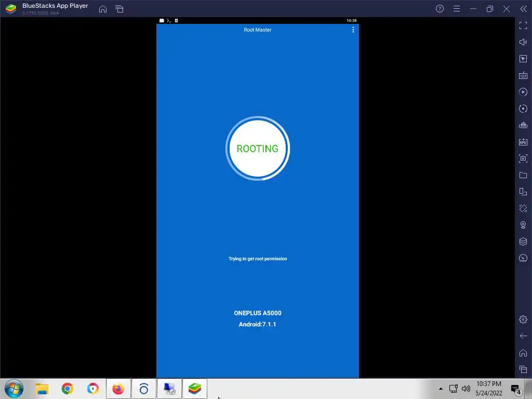The width and height of the screenshot is (532, 399).
Task: Open the Root Master three-dot menu
Action: (353, 30)
